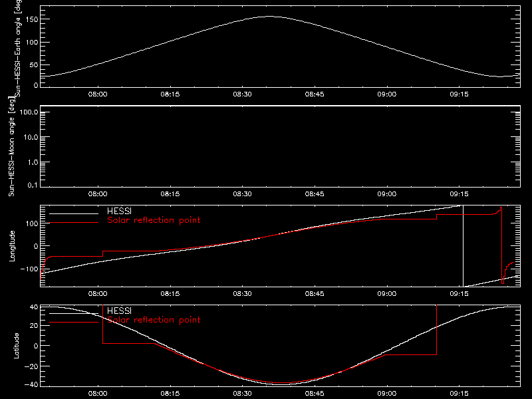Click tick '150' on Sun-HESSI-Earth angle axis

pyautogui.click(x=32, y=20)
